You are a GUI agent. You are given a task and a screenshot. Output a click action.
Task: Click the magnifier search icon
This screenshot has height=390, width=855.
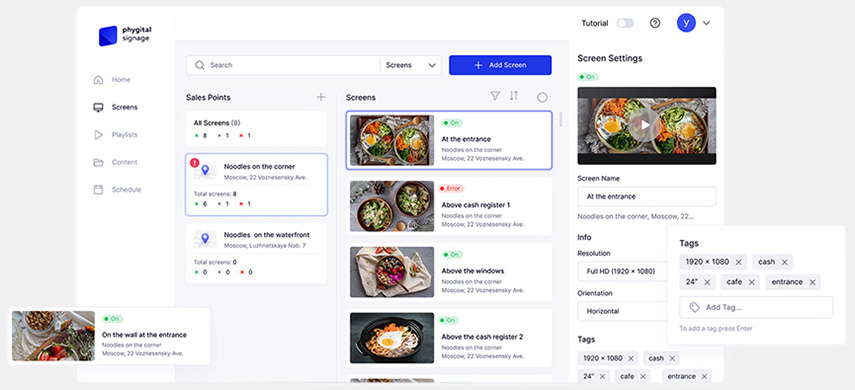coord(200,65)
